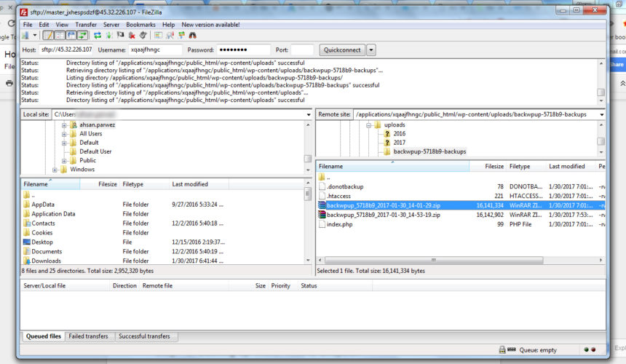626x364 pixels.
Task: Open the Quickconnect history dropdown arrow
Action: coord(371,50)
